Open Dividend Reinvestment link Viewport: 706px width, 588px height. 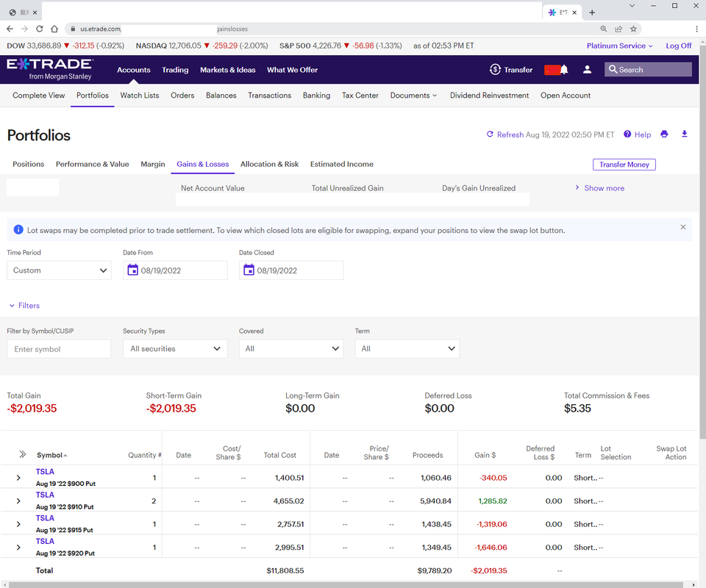[x=490, y=96]
